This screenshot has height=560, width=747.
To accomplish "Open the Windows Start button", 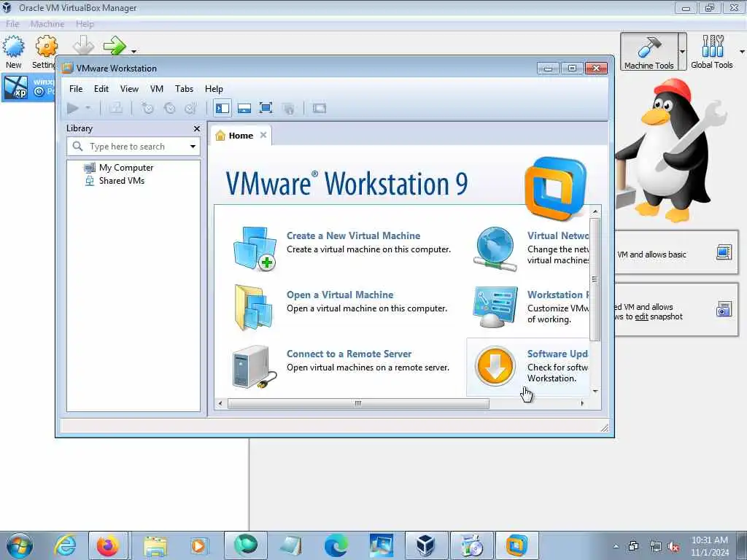I will pos(20,545).
